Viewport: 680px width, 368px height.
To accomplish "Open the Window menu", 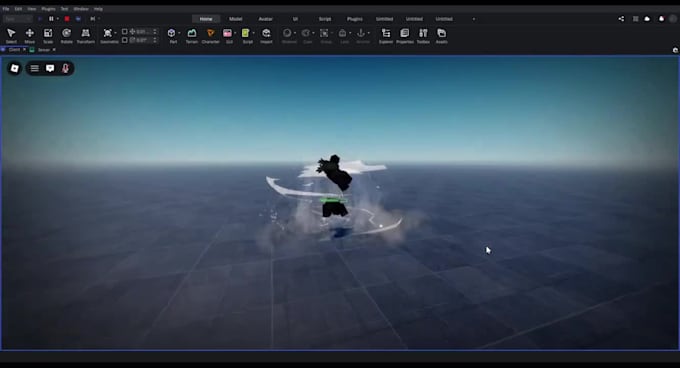I will pyautogui.click(x=81, y=9).
